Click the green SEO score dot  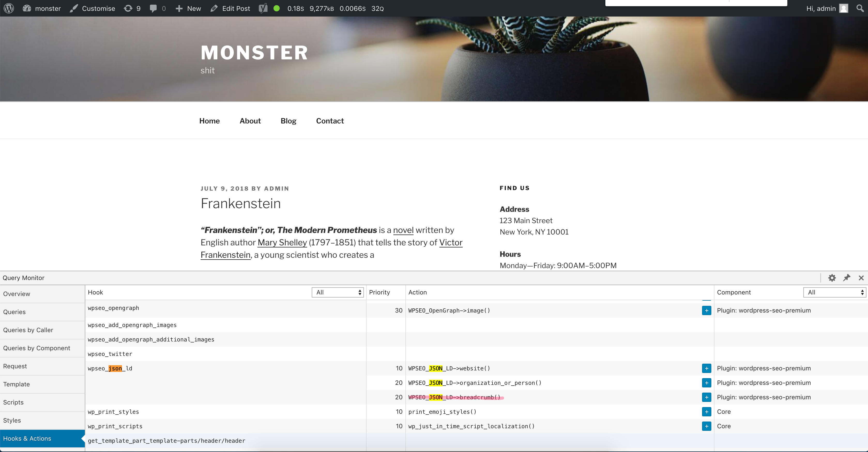(x=277, y=9)
